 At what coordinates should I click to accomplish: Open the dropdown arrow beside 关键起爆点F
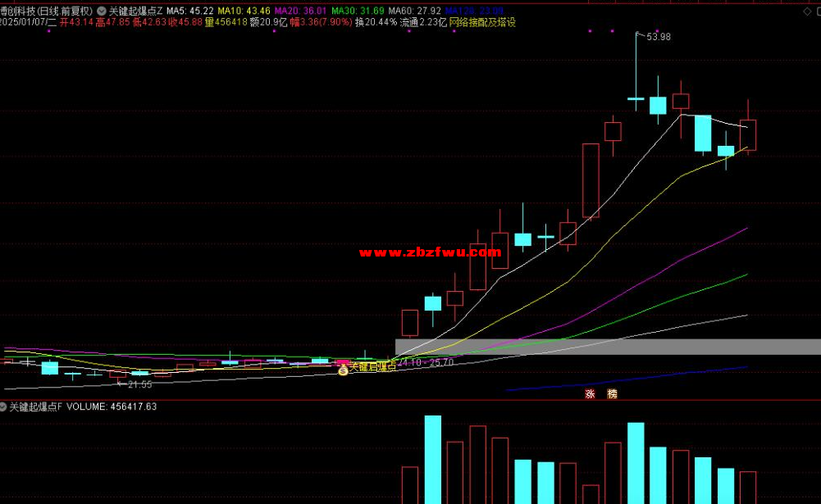2,406
